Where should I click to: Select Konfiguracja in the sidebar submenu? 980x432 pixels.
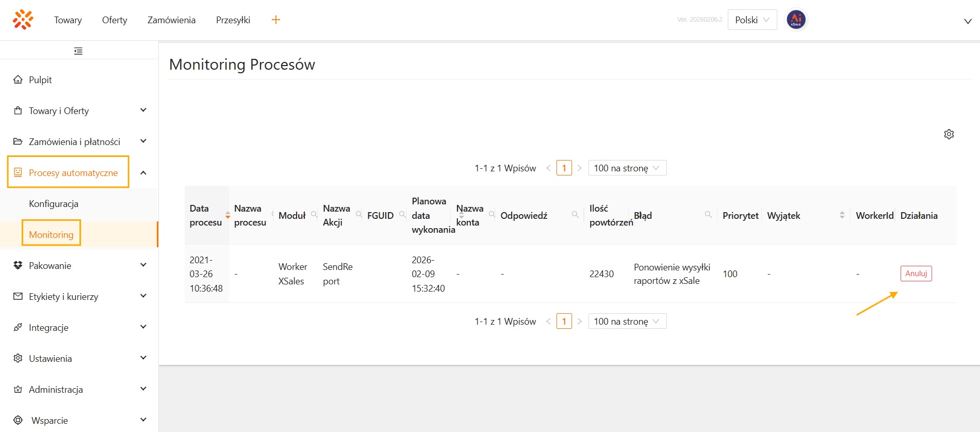point(54,204)
